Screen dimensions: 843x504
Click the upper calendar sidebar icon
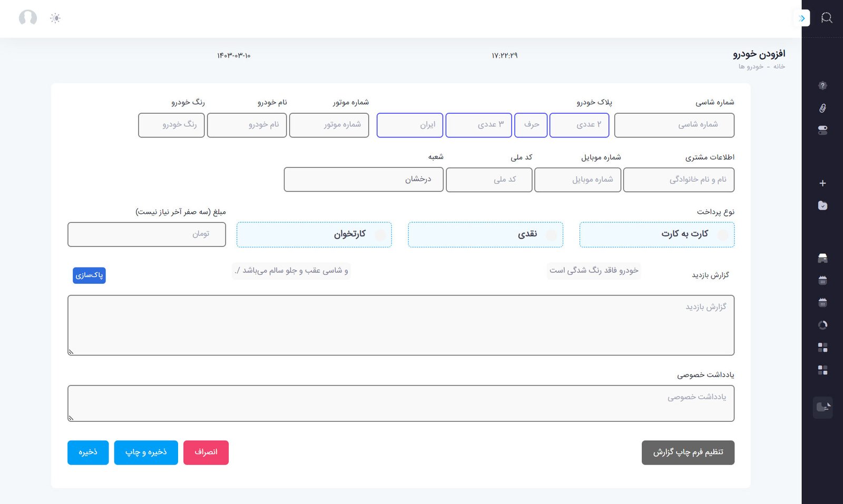point(822,280)
